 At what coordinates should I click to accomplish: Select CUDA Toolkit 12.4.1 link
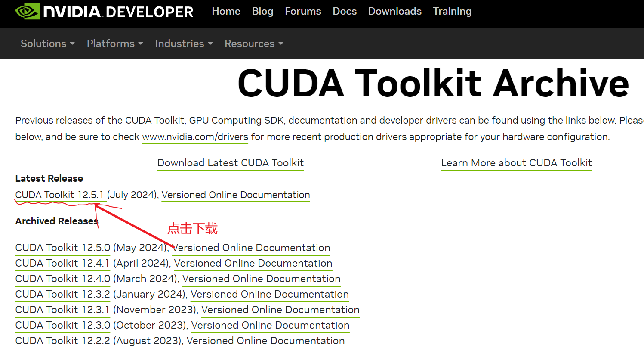63,264
